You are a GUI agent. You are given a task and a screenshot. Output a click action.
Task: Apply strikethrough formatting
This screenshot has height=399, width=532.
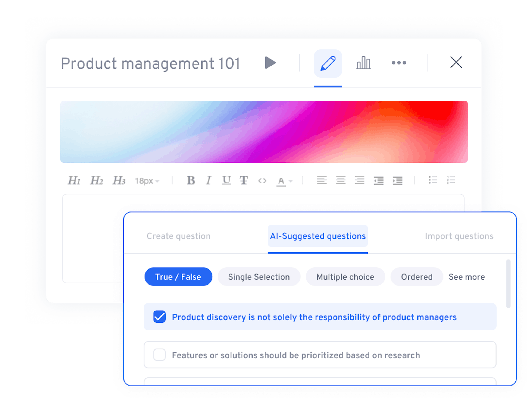pos(244,180)
